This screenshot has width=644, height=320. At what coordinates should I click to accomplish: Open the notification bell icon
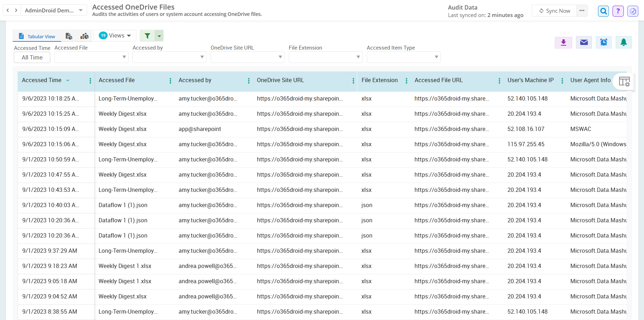pos(624,42)
